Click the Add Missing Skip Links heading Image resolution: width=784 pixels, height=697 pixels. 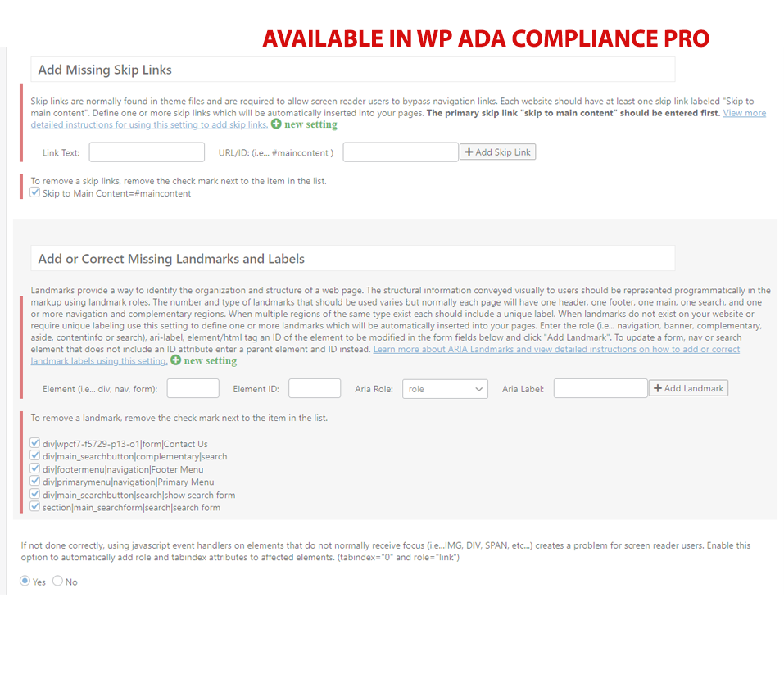click(105, 70)
